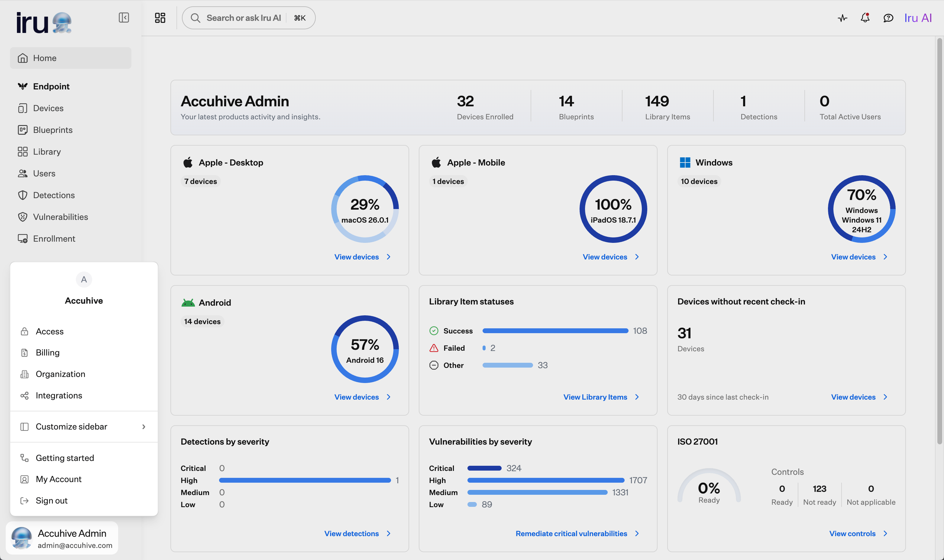Click the macOS 26.0.1 29% donut chart
Viewport: 944px width, 560px height.
coord(365,209)
